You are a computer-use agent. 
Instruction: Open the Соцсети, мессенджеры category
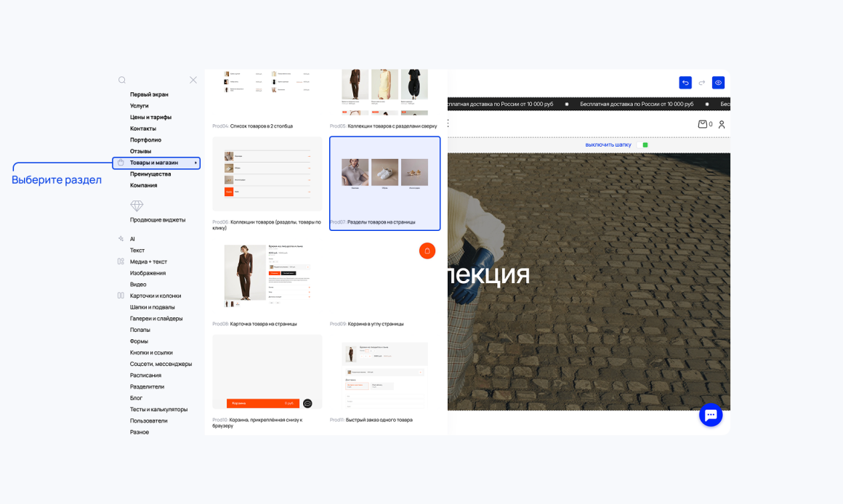coord(161,364)
